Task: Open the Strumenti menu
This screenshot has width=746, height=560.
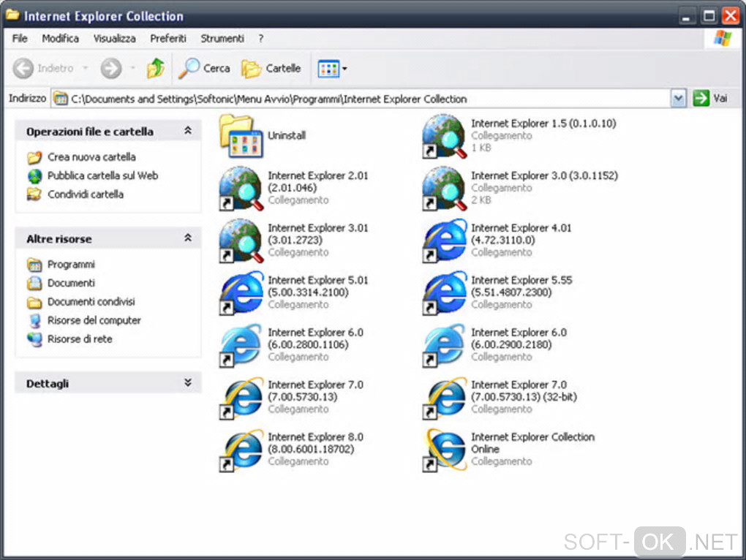Action: point(222,39)
